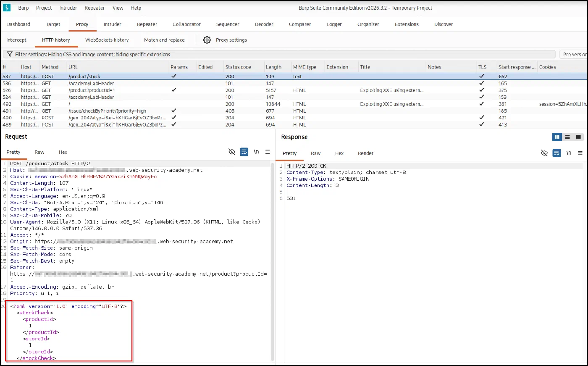The image size is (588, 366).
Task: Switch the Response to the Render view
Action: pos(366,153)
